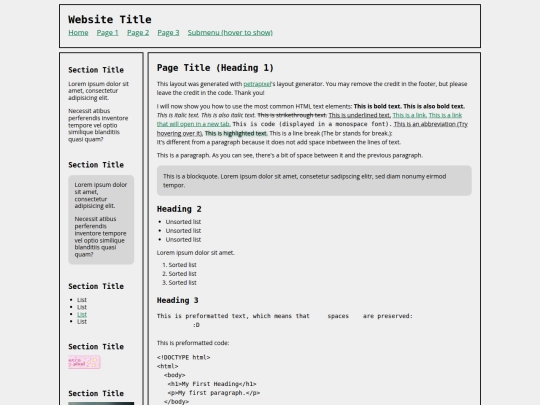
Task: Go to Page 1 in the navigation
Action: pos(107,32)
